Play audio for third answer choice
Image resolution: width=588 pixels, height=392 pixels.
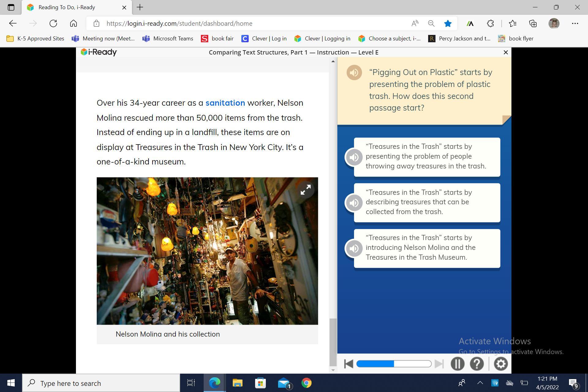[x=354, y=248]
